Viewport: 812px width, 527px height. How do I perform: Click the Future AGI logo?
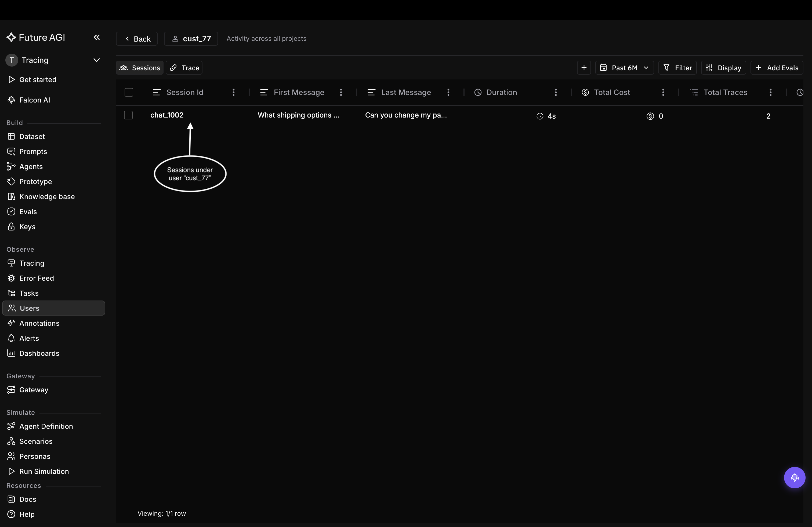(x=36, y=38)
